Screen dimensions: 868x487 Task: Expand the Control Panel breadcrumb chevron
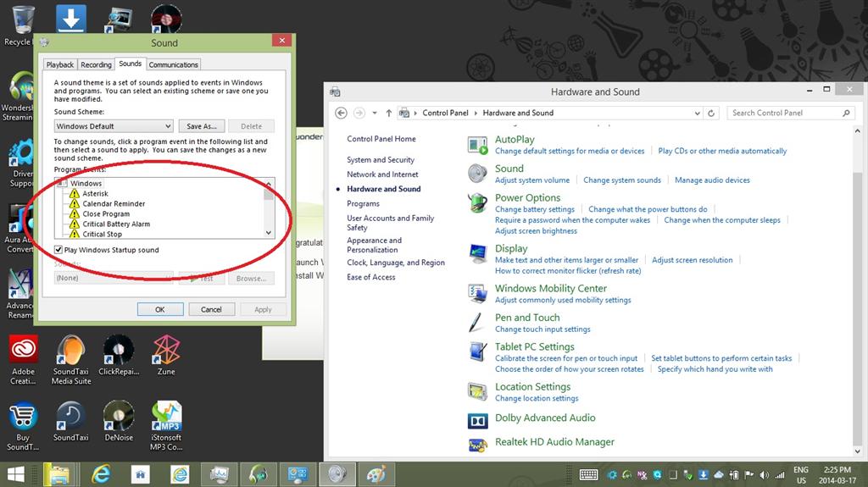coord(475,113)
